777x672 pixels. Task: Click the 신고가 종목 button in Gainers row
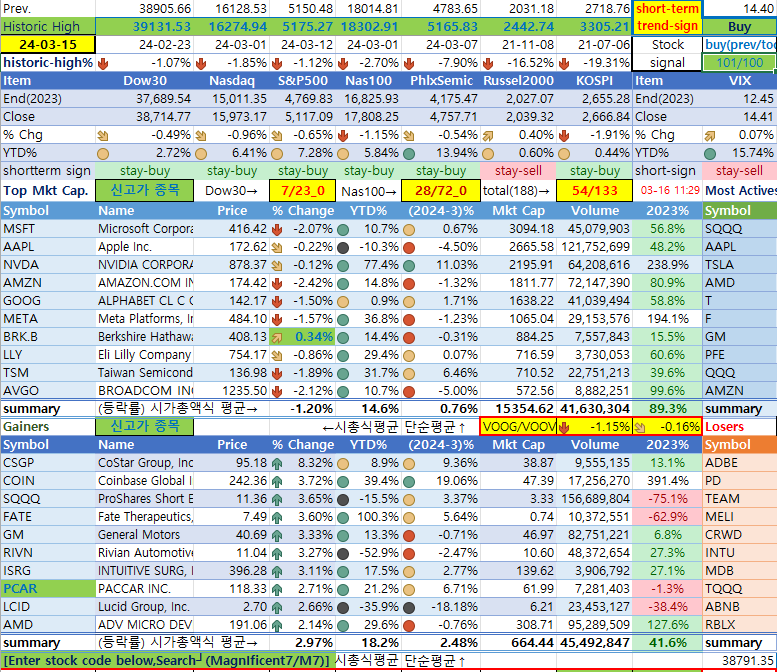point(145,427)
